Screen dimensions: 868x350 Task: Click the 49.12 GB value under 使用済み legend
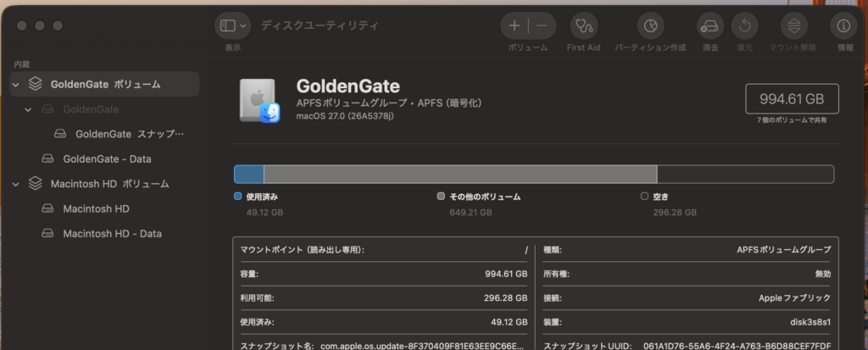[264, 212]
